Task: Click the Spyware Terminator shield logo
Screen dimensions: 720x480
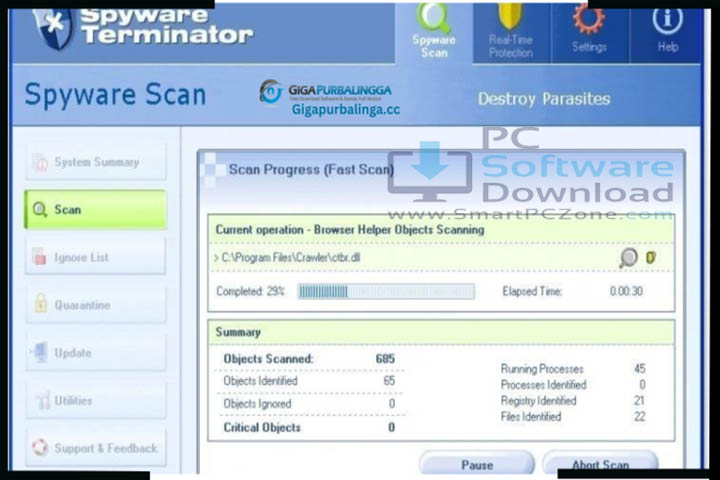Action: [x=53, y=27]
